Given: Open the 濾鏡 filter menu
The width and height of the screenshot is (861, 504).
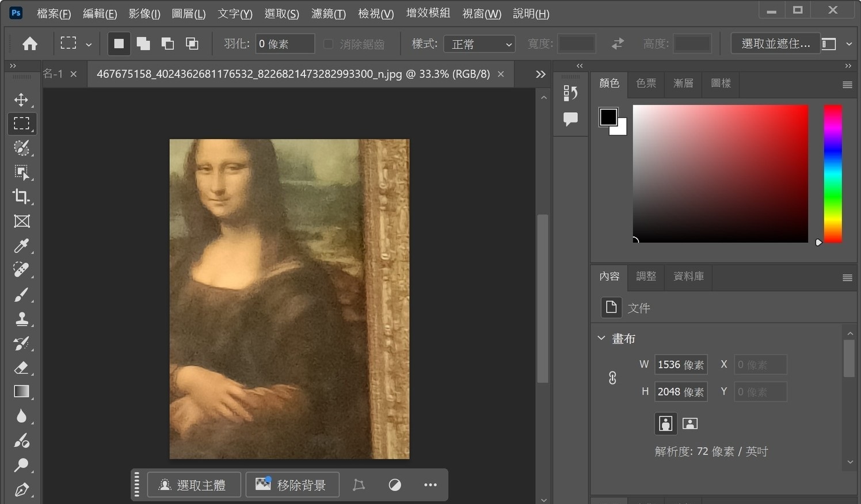Looking at the screenshot, I should pos(328,14).
